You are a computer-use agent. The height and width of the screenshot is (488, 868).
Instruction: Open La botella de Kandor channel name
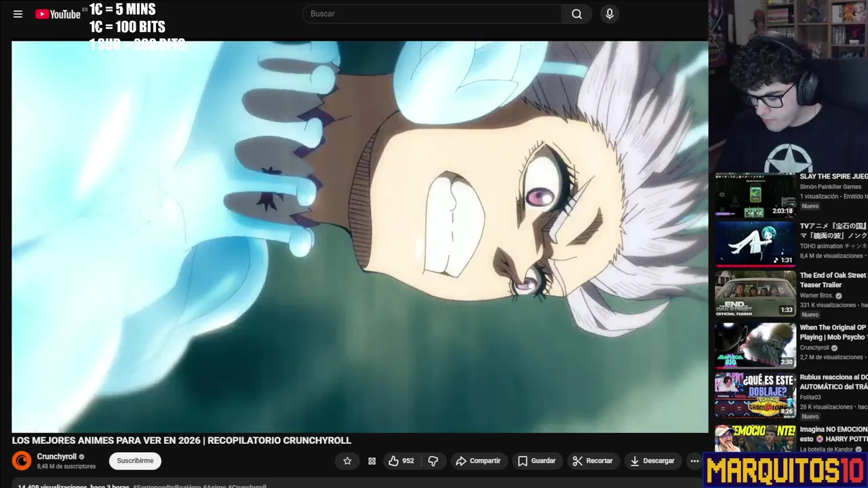point(826,449)
